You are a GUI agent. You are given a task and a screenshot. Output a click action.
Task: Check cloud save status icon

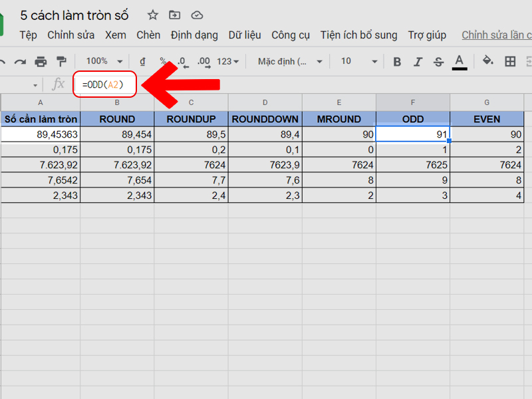click(196, 15)
